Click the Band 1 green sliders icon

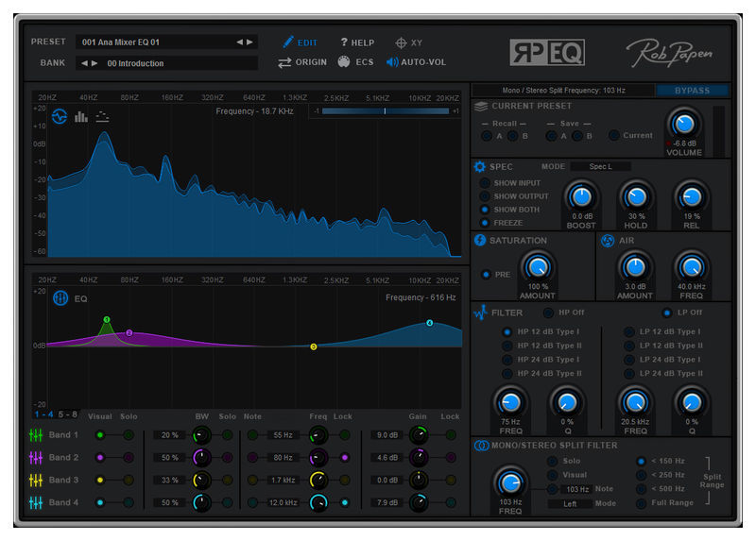click(36, 435)
